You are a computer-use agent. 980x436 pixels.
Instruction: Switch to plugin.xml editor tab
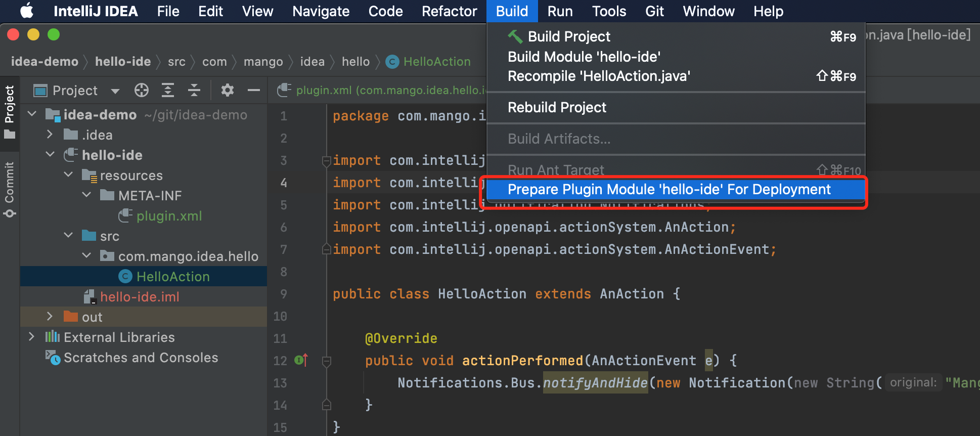tap(382, 91)
